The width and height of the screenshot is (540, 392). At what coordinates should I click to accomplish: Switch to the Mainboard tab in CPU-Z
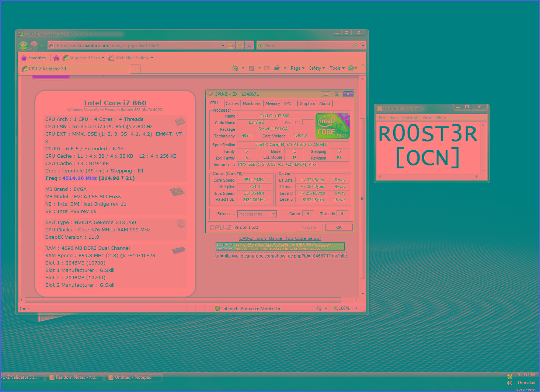click(x=252, y=104)
